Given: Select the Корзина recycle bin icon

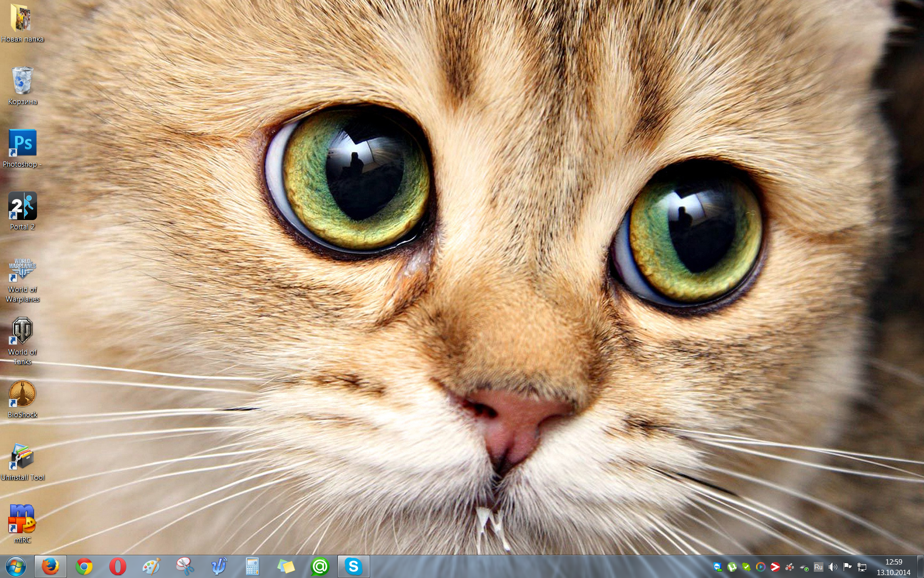Looking at the screenshot, I should (x=22, y=81).
